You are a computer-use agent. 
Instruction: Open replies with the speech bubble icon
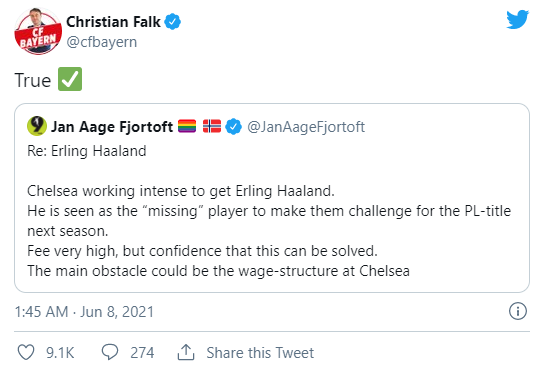click(110, 352)
